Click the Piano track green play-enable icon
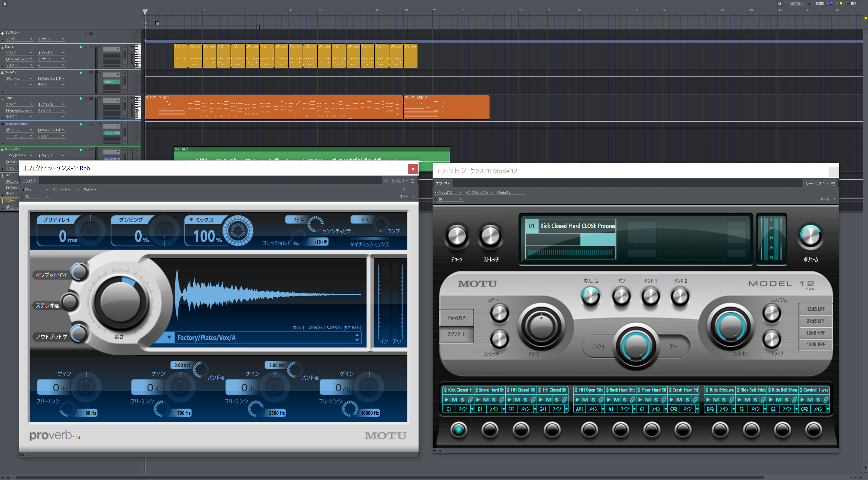The image size is (868, 480). (x=81, y=98)
